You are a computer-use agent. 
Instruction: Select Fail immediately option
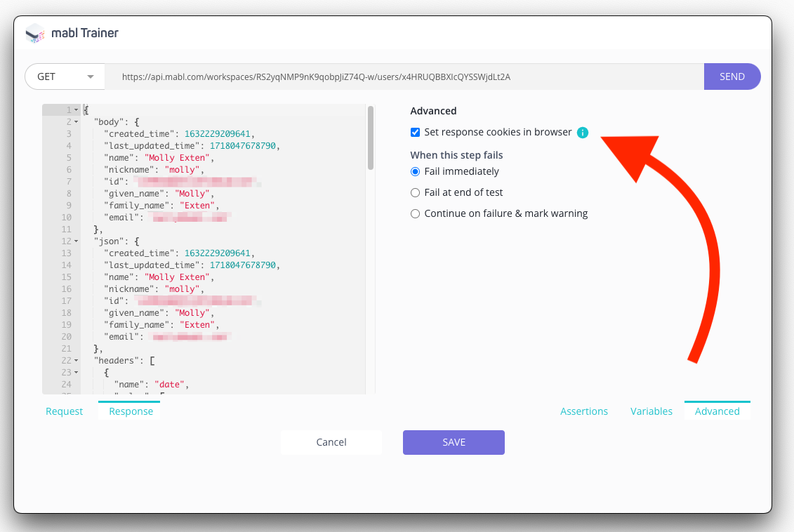tap(415, 171)
